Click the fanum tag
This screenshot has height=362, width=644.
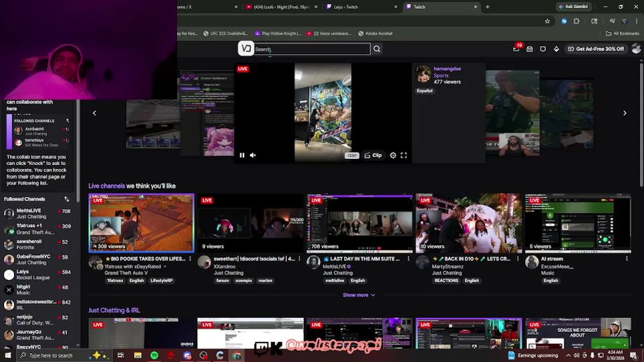point(222,281)
